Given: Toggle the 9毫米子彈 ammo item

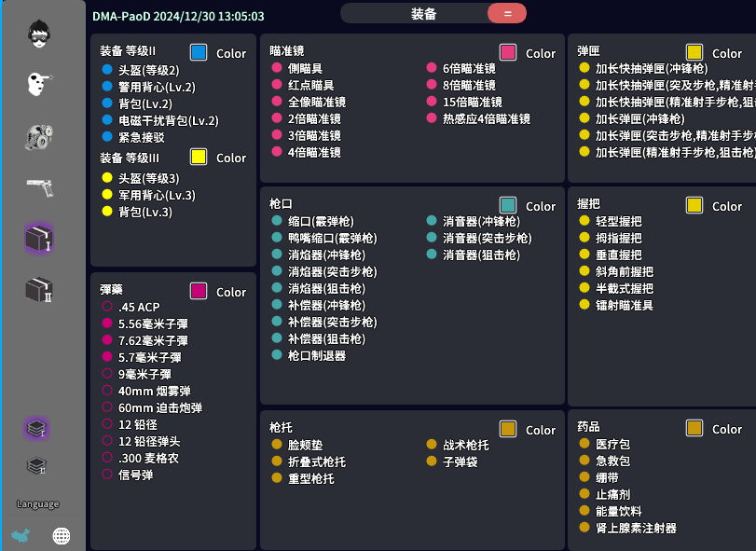Looking at the screenshot, I should coord(107,374).
